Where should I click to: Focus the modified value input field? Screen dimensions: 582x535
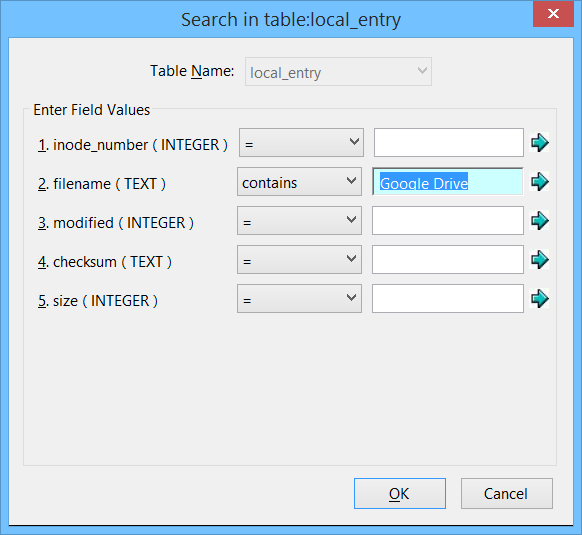pyautogui.click(x=448, y=221)
